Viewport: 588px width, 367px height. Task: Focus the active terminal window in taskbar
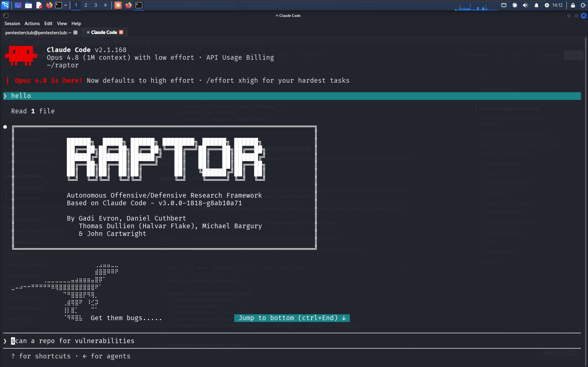(x=139, y=5)
